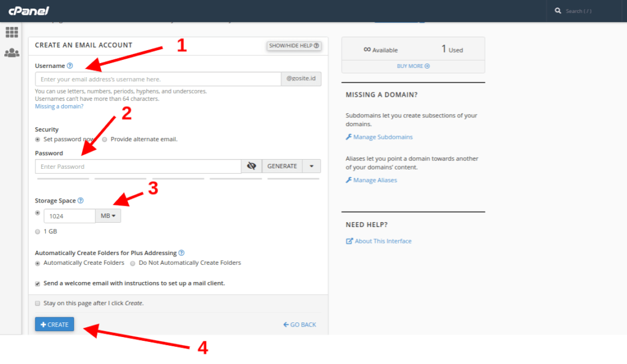The width and height of the screenshot is (627, 364).
Task: Select Set password now radio button
Action: 37,139
